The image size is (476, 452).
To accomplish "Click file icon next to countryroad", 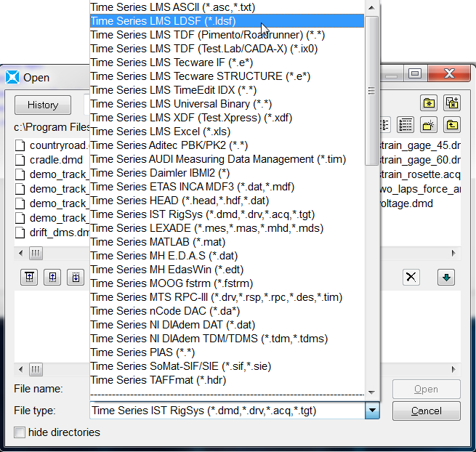I will pos(20,145).
